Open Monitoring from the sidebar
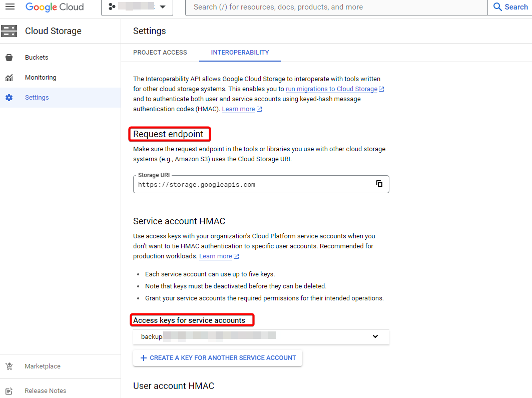 [x=9, y=77]
